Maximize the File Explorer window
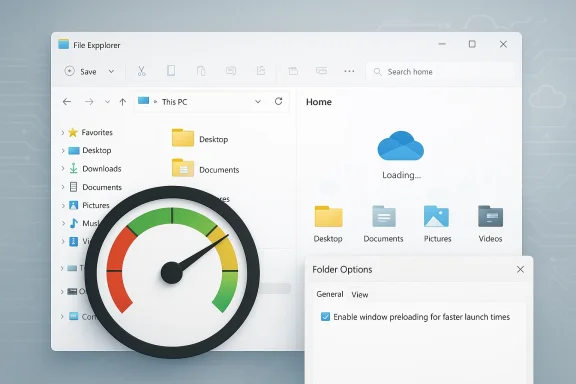The image size is (576, 384). (x=472, y=44)
